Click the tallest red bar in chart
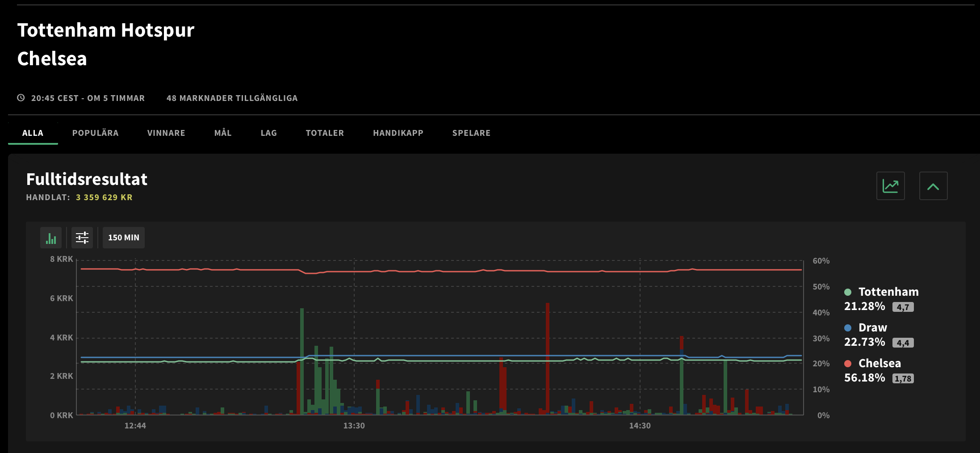 (x=547, y=357)
